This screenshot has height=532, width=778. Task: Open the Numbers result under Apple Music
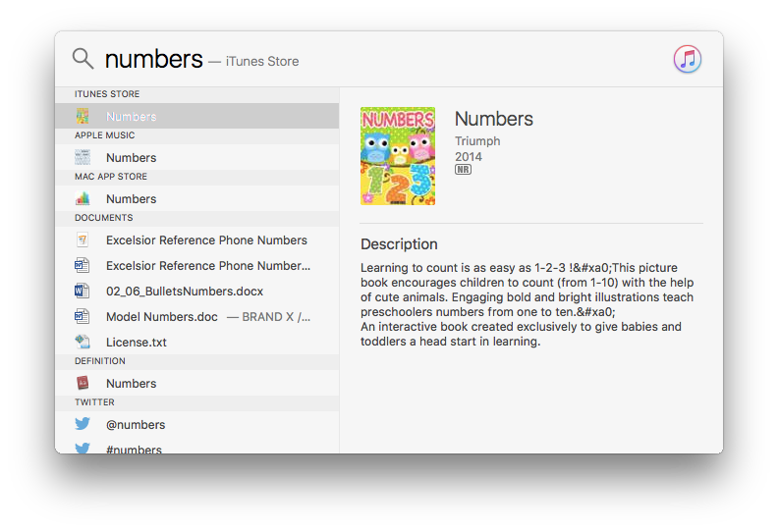click(197, 157)
